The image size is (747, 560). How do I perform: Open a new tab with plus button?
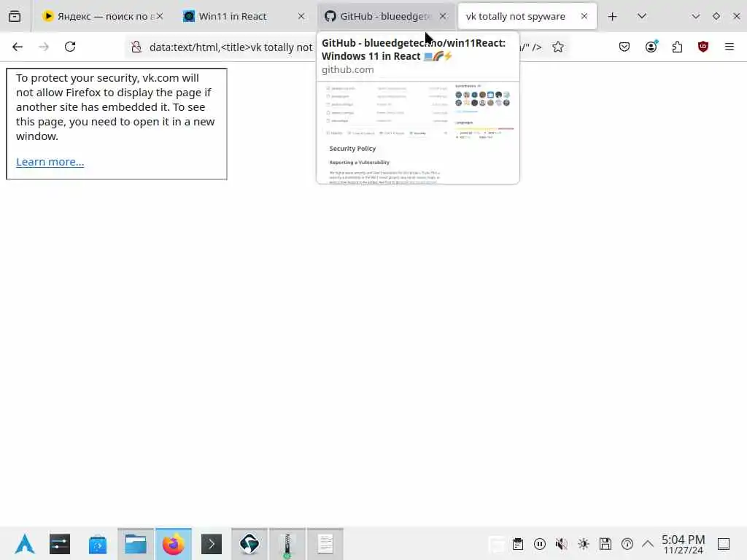coord(612,16)
